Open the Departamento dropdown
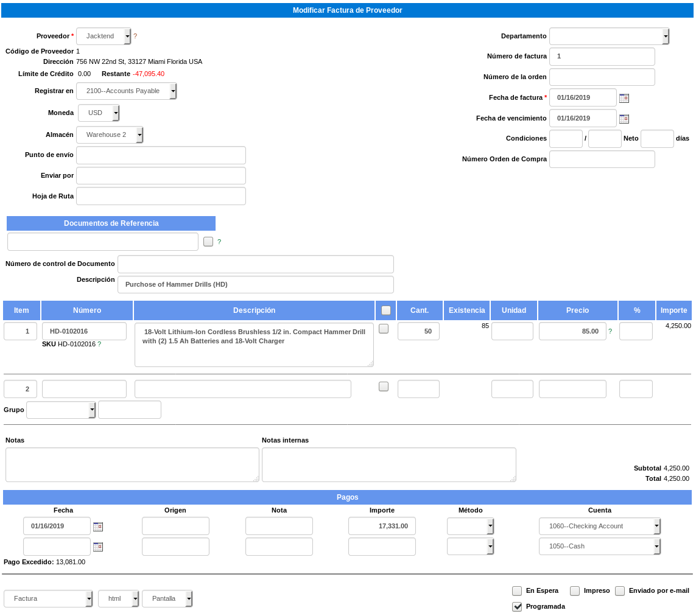The height and width of the screenshot is (616, 696). tap(609, 36)
